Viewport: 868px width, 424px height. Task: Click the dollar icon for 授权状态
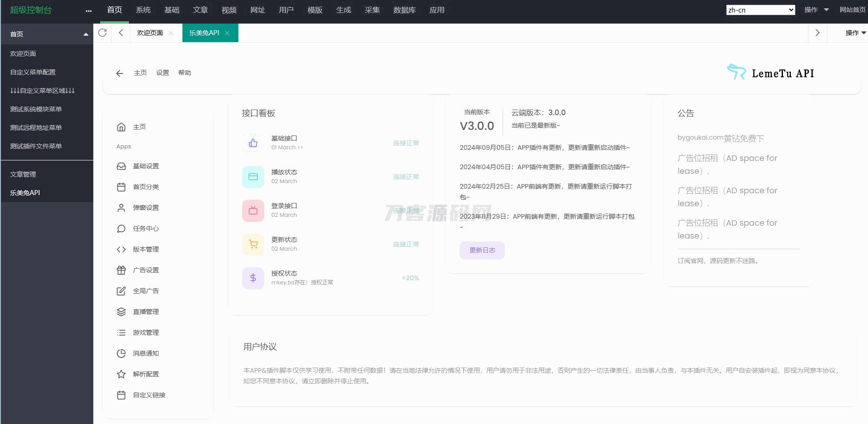click(253, 278)
